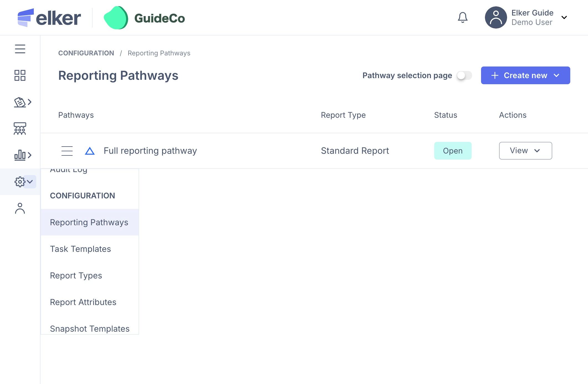Toggle the Pathway selection page switch

(x=464, y=75)
